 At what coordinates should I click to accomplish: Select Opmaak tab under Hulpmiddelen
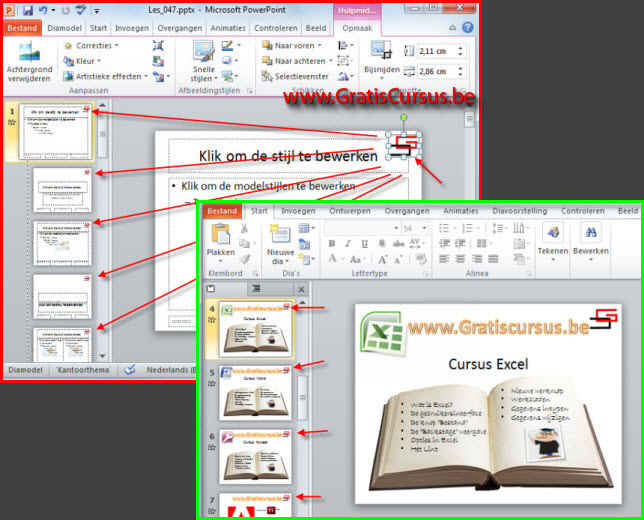coord(357,28)
